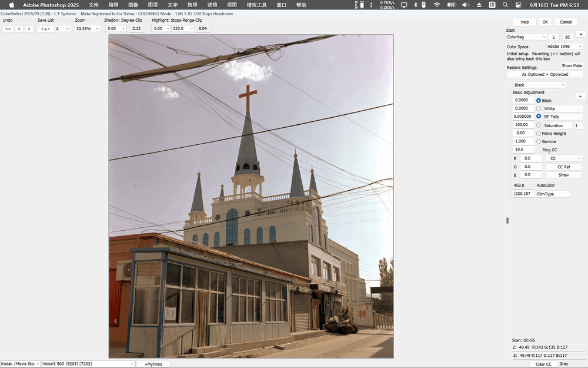The width and height of the screenshot is (588, 368).
Task: Open the Zoom 33.33% dropdown
Action: pyautogui.click(x=87, y=28)
